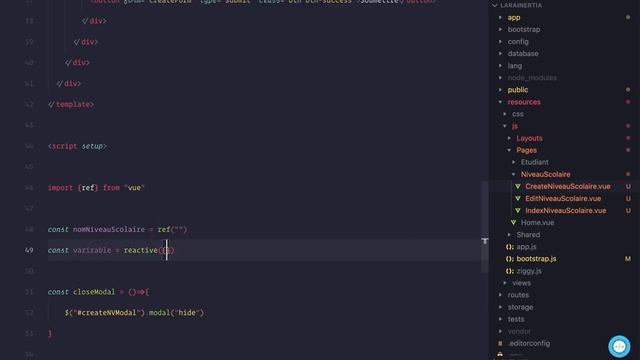Image resolution: width=640 pixels, height=360 pixels.
Task: Collapse the LARAINERTIA project section header
Action: pos(518,5)
